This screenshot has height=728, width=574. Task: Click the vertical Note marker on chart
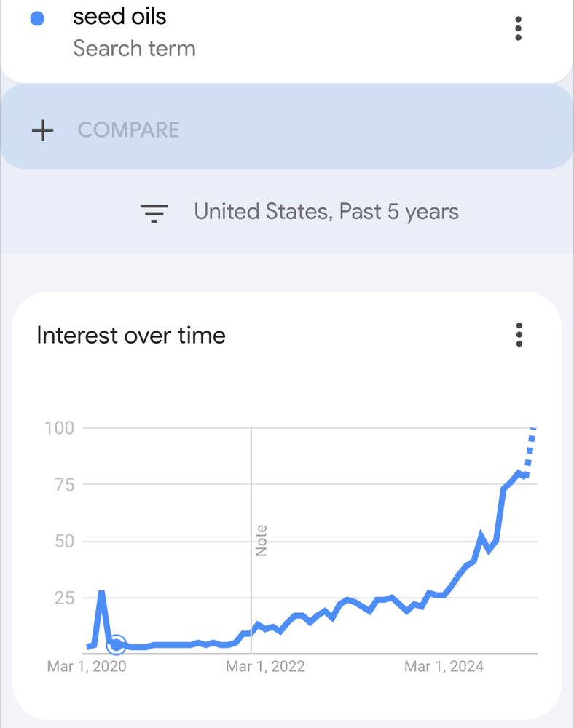[261, 540]
